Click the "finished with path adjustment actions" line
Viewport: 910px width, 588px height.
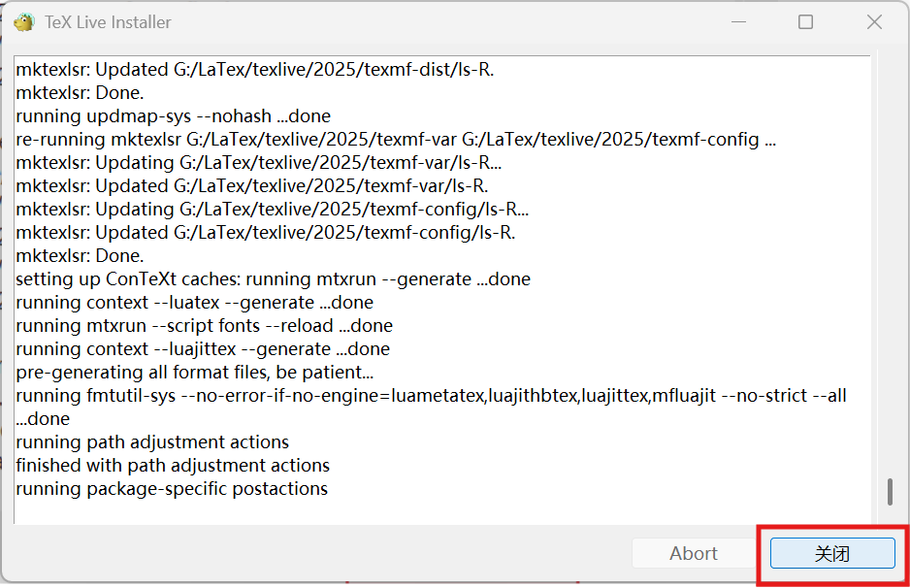(173, 466)
